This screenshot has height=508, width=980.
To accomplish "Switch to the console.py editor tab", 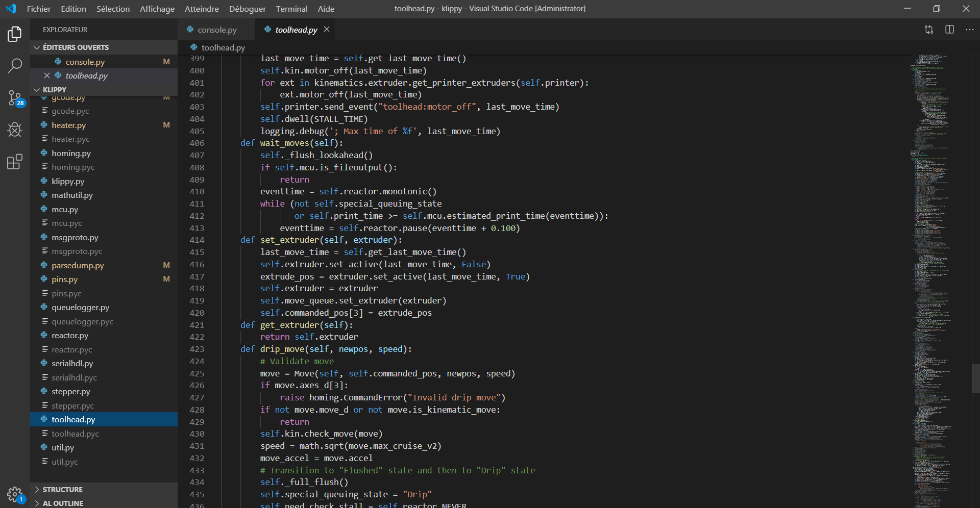I will click(x=216, y=30).
